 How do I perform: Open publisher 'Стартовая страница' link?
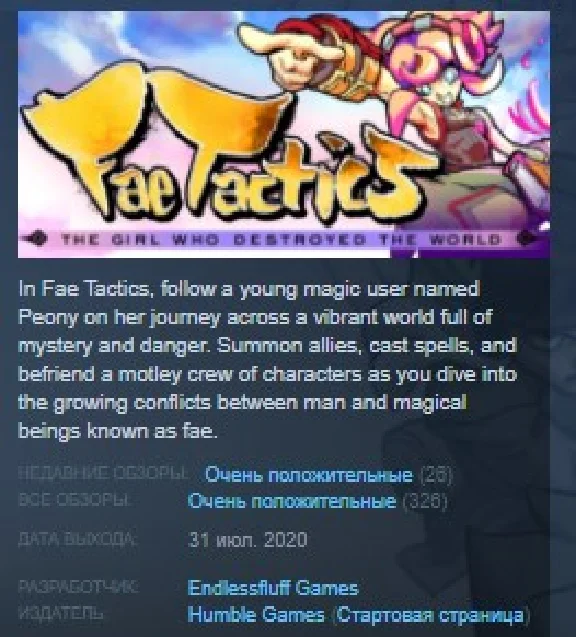point(431,615)
